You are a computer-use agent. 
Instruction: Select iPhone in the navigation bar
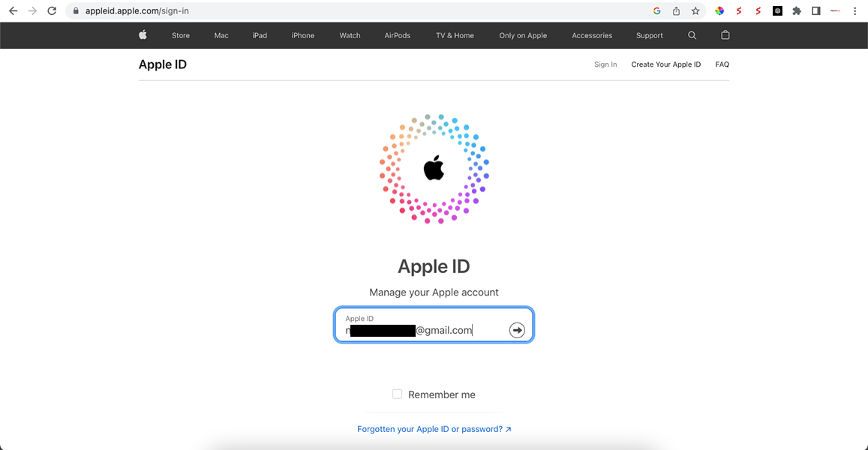coord(303,35)
